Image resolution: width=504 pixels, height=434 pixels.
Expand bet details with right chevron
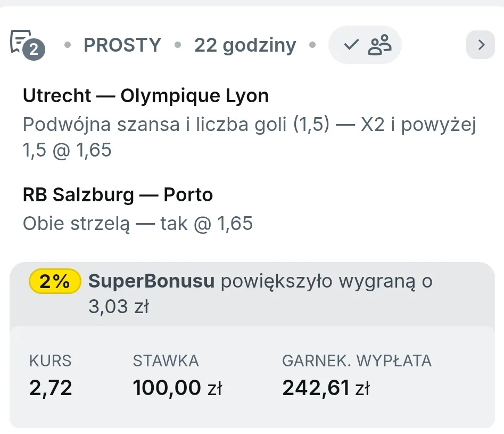click(x=481, y=44)
